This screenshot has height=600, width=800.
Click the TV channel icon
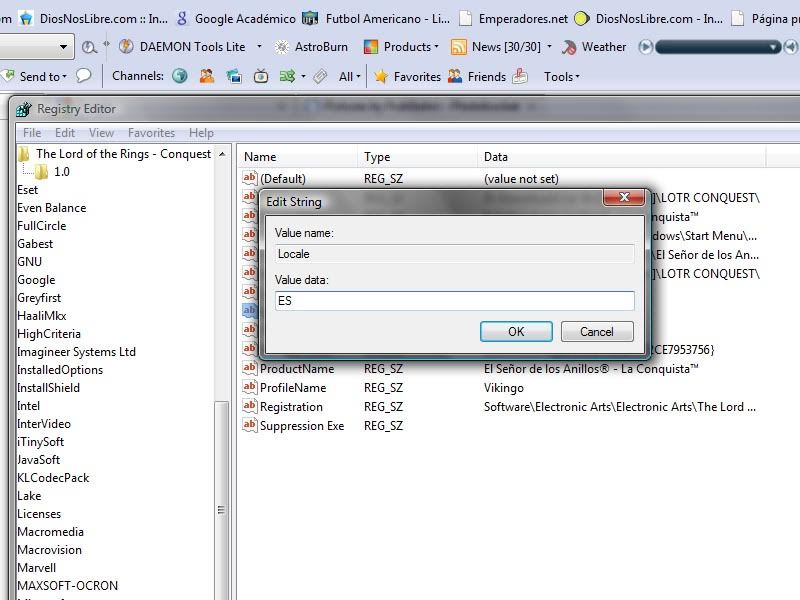261,76
